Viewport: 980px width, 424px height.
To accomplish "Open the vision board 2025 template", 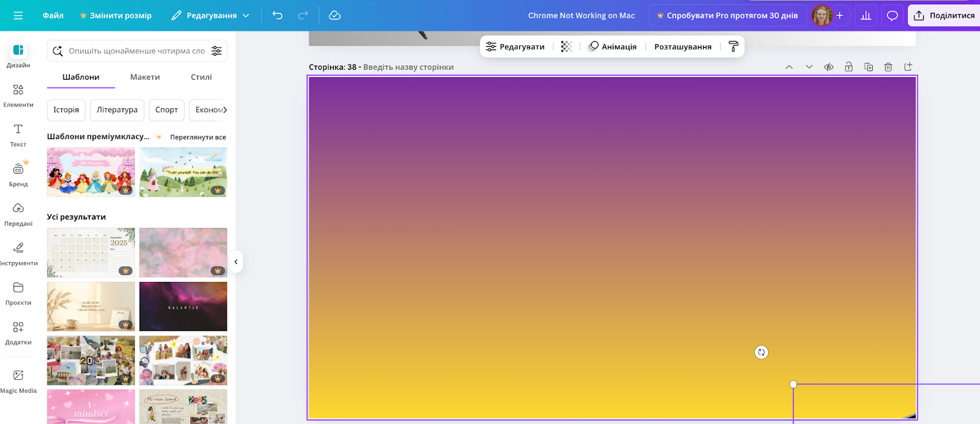I will click(x=183, y=407).
